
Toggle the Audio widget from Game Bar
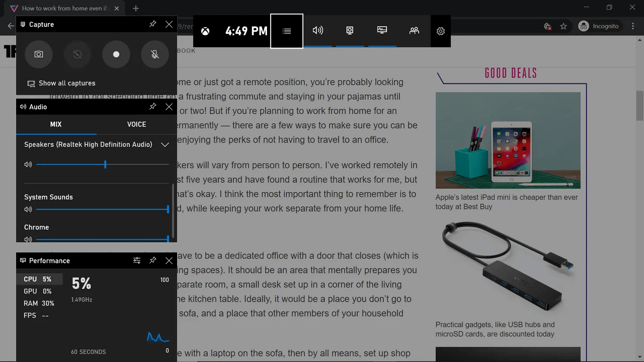pyautogui.click(x=318, y=30)
